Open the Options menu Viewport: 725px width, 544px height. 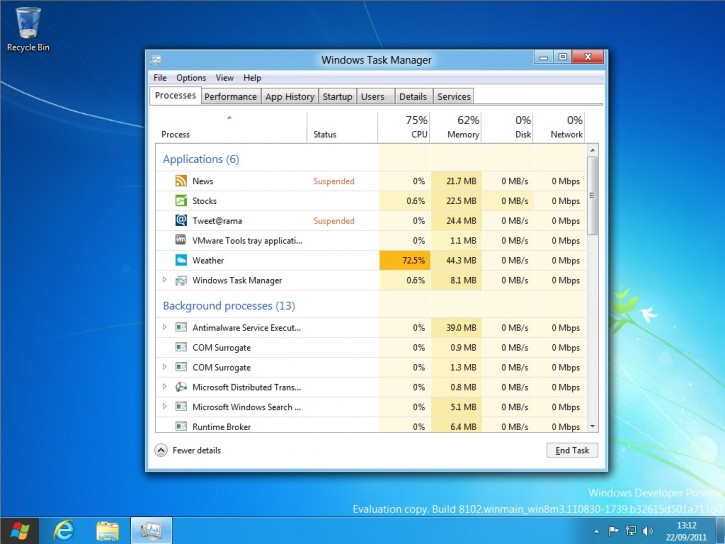pyautogui.click(x=191, y=78)
